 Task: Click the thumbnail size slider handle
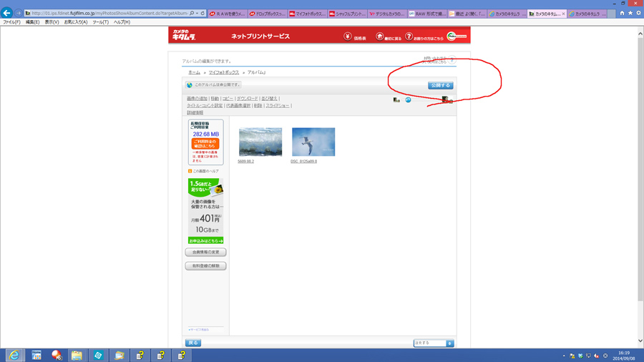[x=408, y=100]
